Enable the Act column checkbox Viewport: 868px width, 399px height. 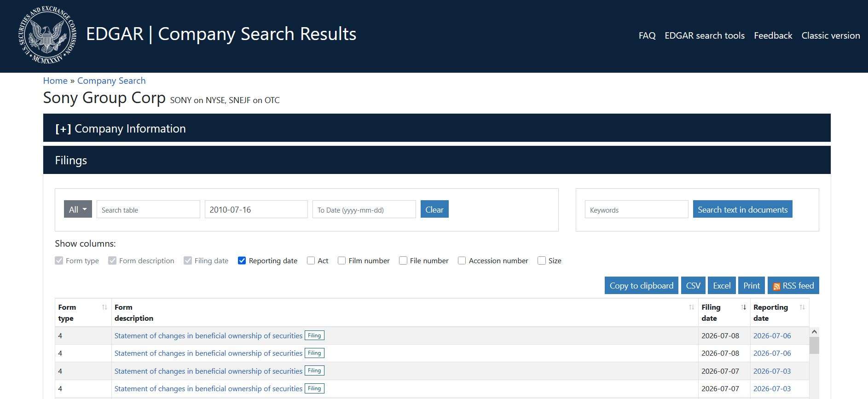pyautogui.click(x=311, y=260)
